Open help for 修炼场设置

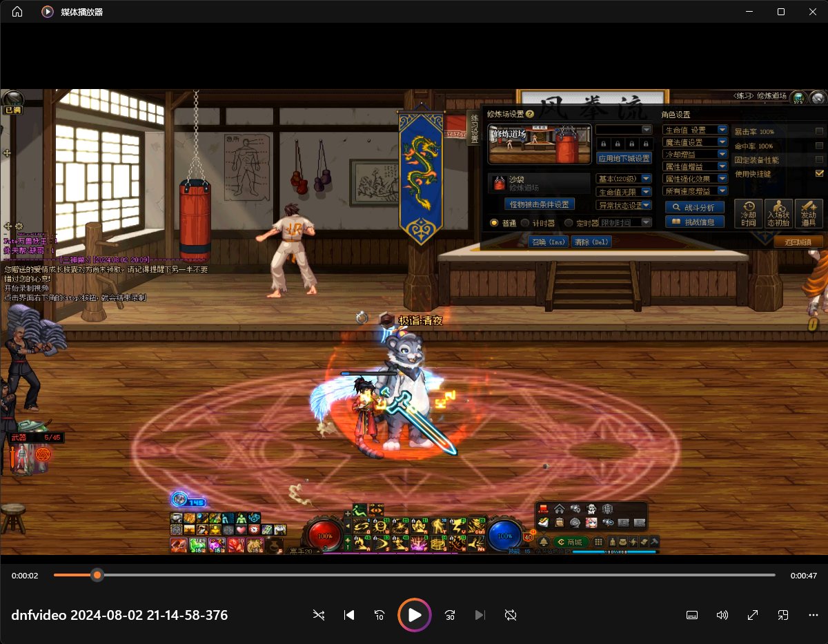(530, 115)
